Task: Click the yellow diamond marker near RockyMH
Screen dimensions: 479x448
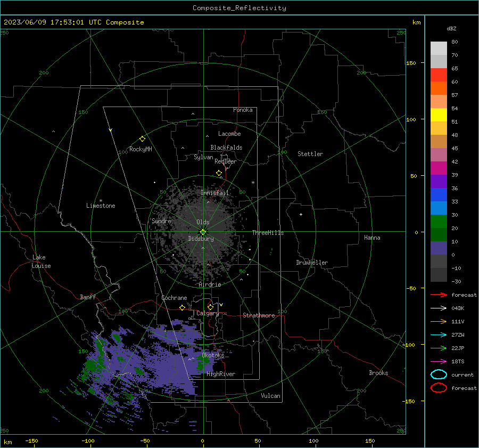Action: pos(142,139)
